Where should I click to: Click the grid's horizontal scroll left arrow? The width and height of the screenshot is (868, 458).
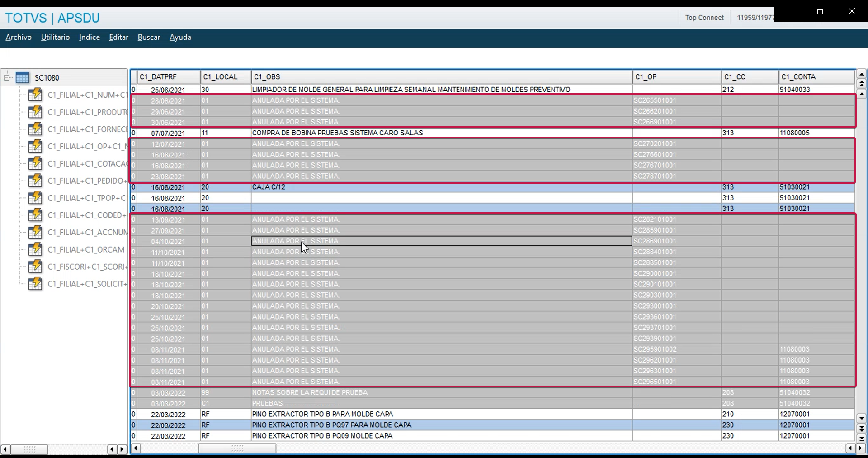pos(136,448)
